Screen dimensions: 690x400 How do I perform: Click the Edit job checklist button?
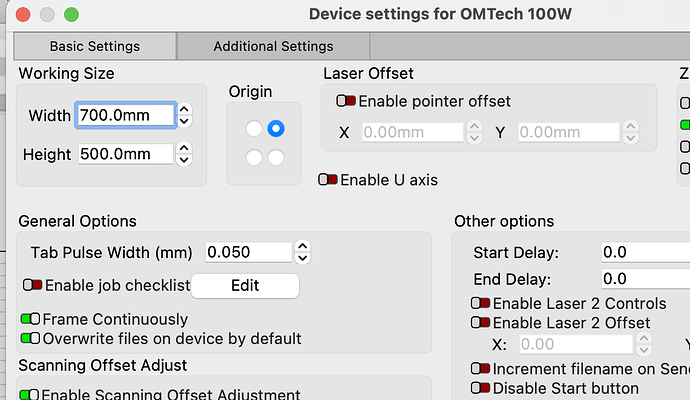pos(245,285)
